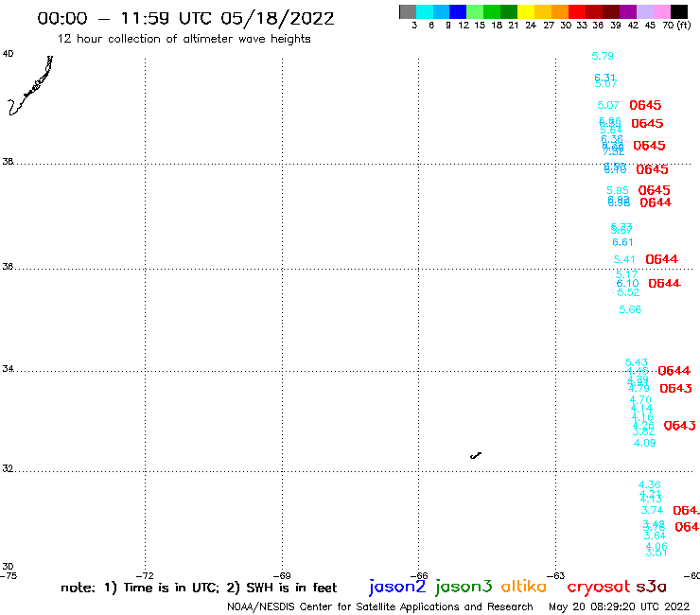Select the lavender 45 ft legend swatch

(644, 11)
